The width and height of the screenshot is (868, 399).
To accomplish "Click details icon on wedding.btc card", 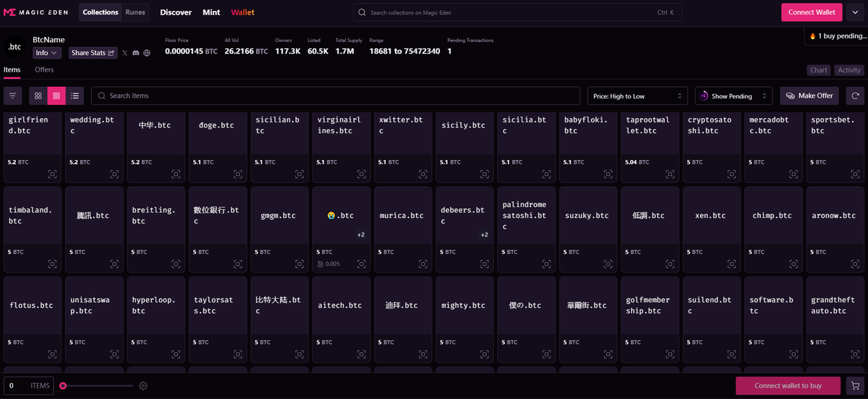I will (114, 175).
